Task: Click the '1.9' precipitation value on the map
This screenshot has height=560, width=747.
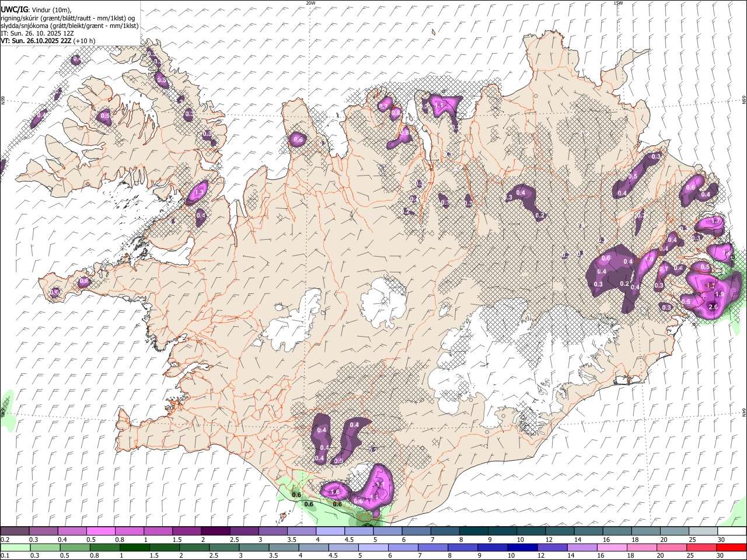Action: (720, 294)
